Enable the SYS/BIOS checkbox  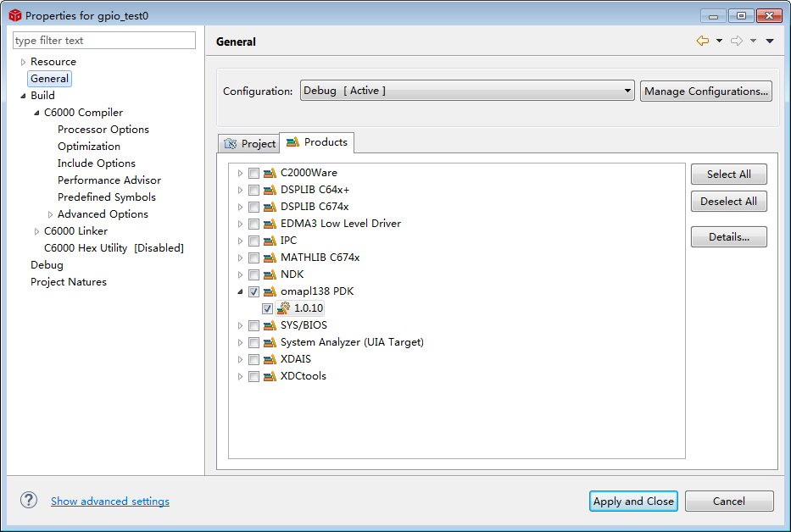pyautogui.click(x=253, y=326)
